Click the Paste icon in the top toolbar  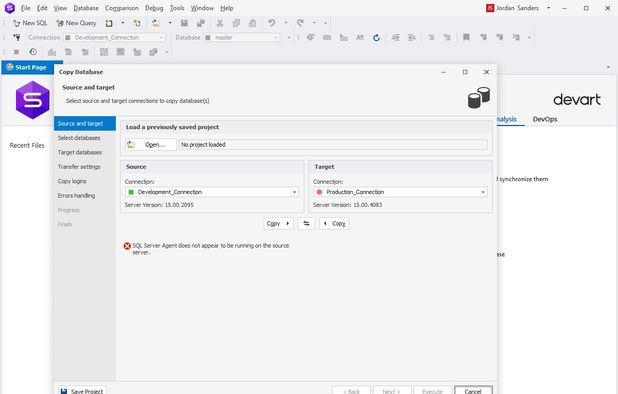point(253,23)
